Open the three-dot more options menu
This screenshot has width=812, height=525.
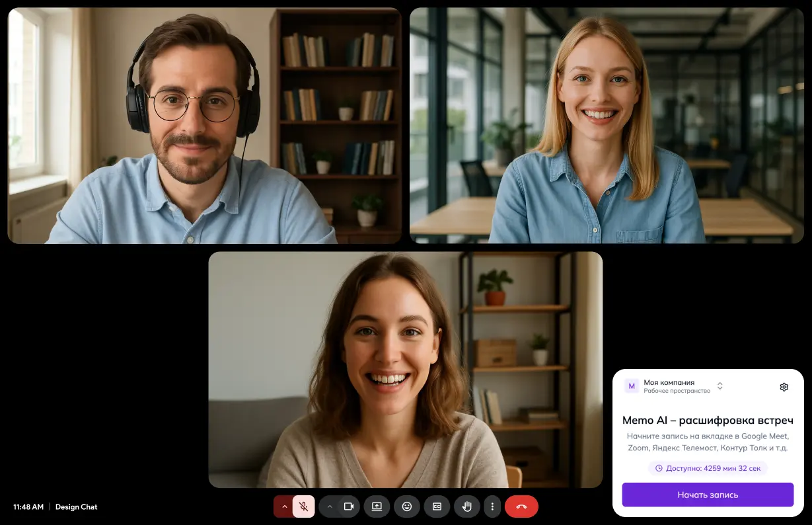tap(492, 506)
